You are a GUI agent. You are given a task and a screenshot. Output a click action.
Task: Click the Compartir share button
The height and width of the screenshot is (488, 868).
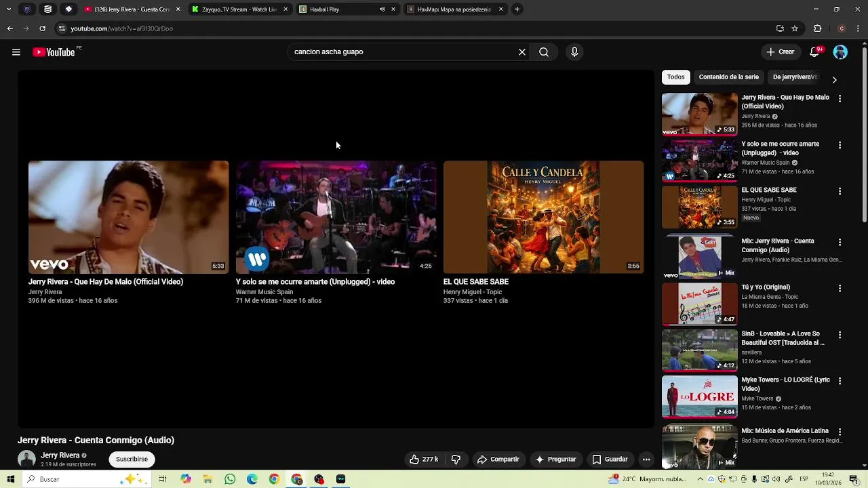coord(498,460)
